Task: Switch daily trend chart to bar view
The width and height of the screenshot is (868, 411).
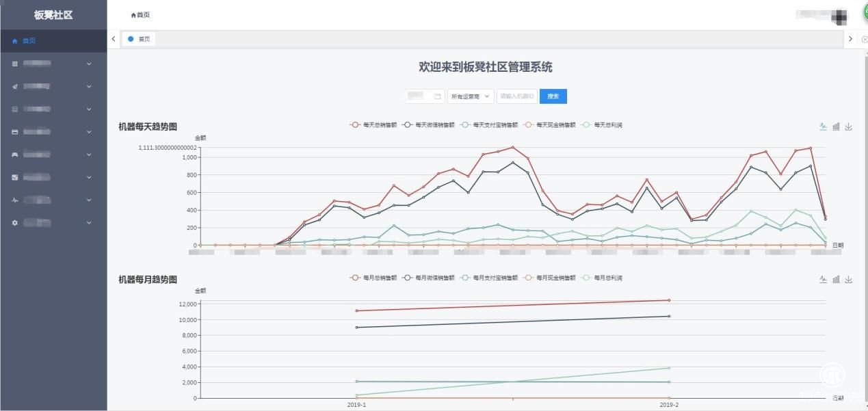Action: point(836,127)
